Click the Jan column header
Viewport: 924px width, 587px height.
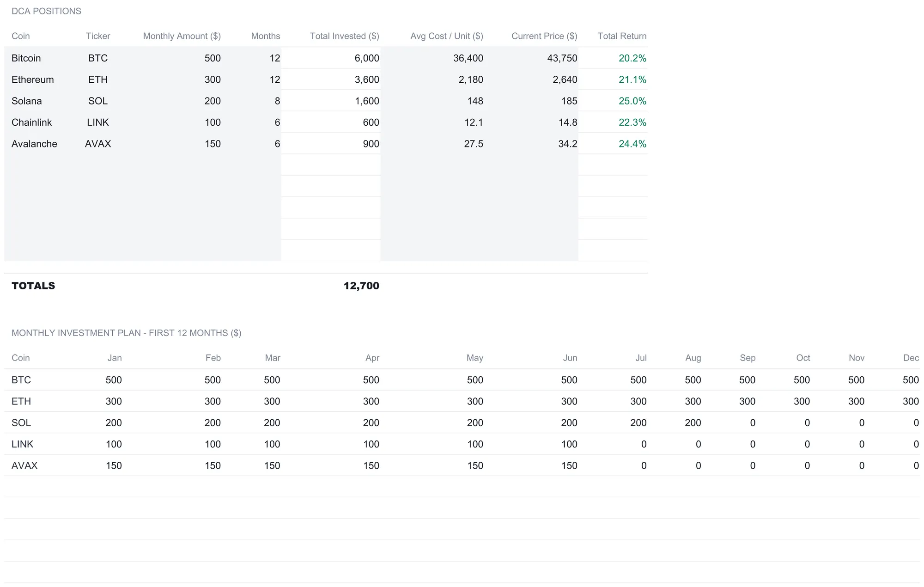coord(115,358)
